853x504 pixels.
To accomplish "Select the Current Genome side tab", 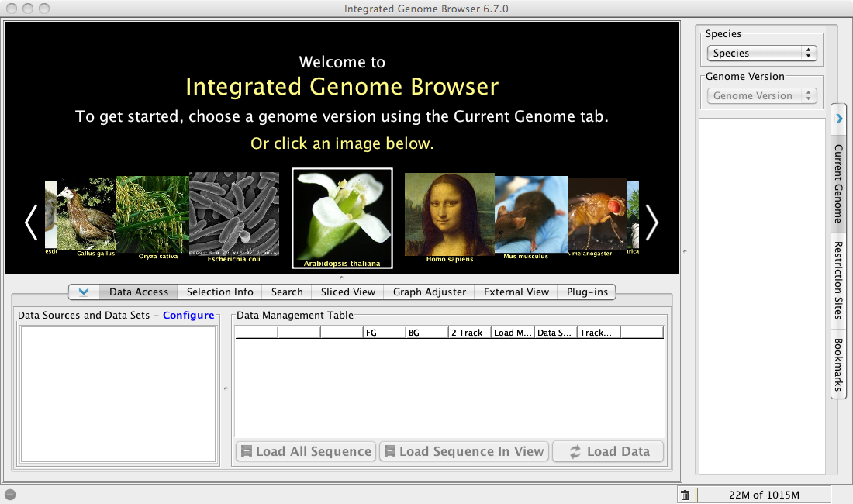I will [x=838, y=183].
